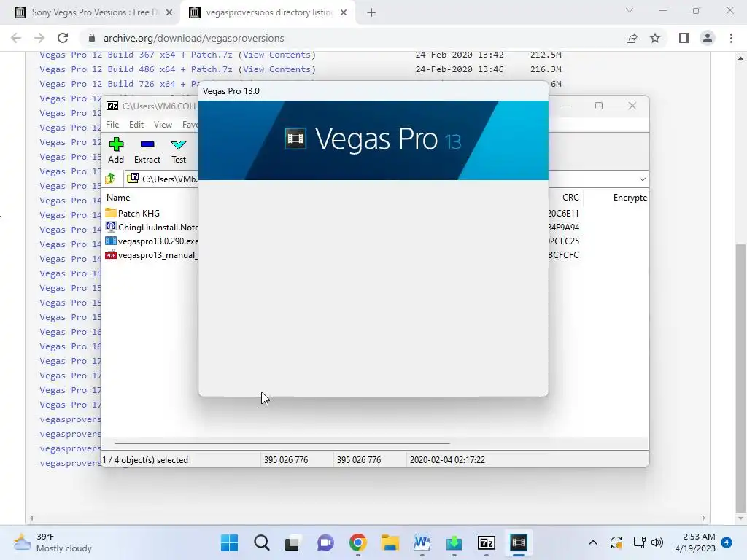Image resolution: width=747 pixels, height=560 pixels.
Task: Open Chat app on taskbar
Action: 325,542
